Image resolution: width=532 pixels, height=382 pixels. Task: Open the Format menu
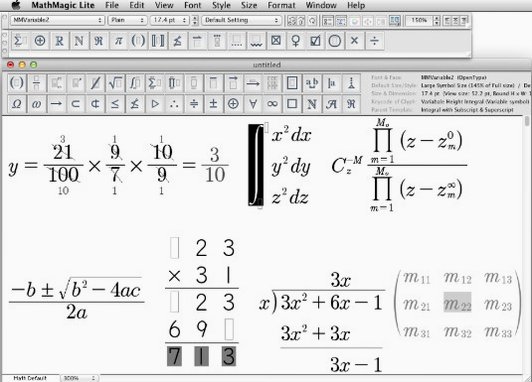[x=281, y=5]
